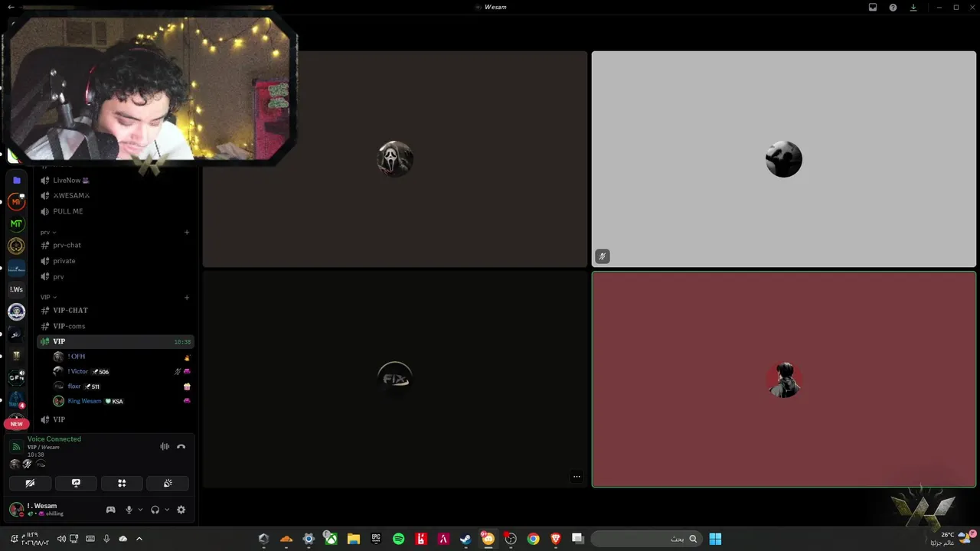Open the GFN server icon
The image size is (980, 551).
point(16,377)
